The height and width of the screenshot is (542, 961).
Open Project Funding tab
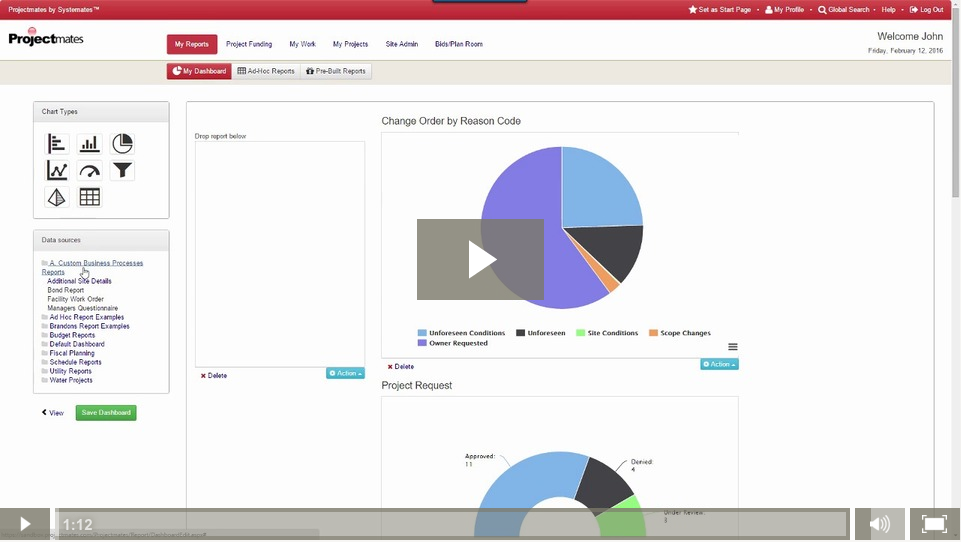[x=249, y=44]
